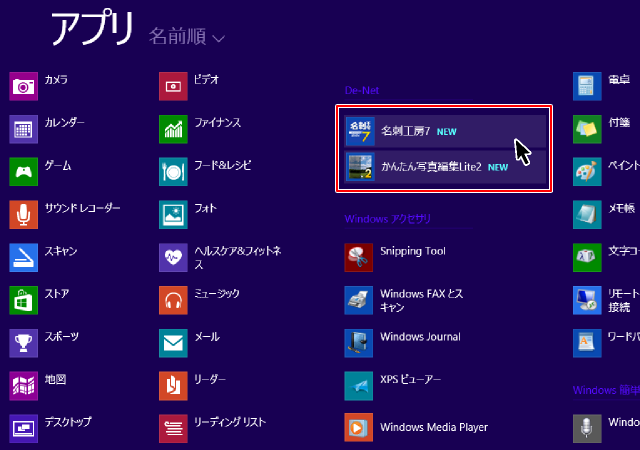Open the Windows speech recognition microphone icon
This screenshot has width=640, height=450.
587,428
